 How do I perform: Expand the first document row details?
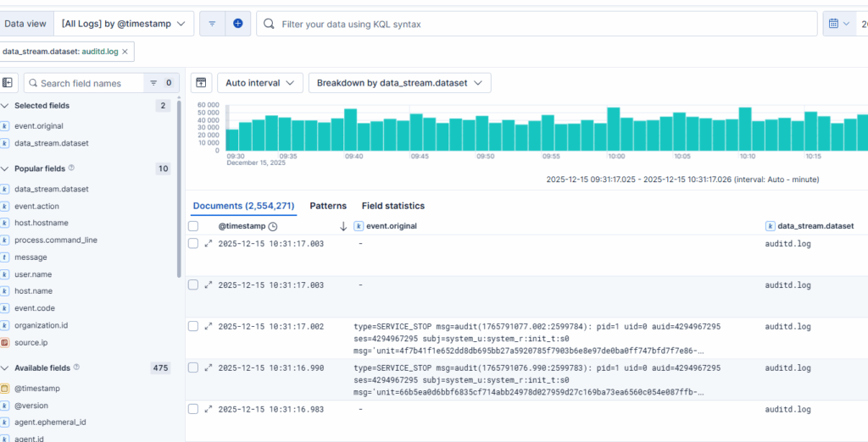(208, 244)
